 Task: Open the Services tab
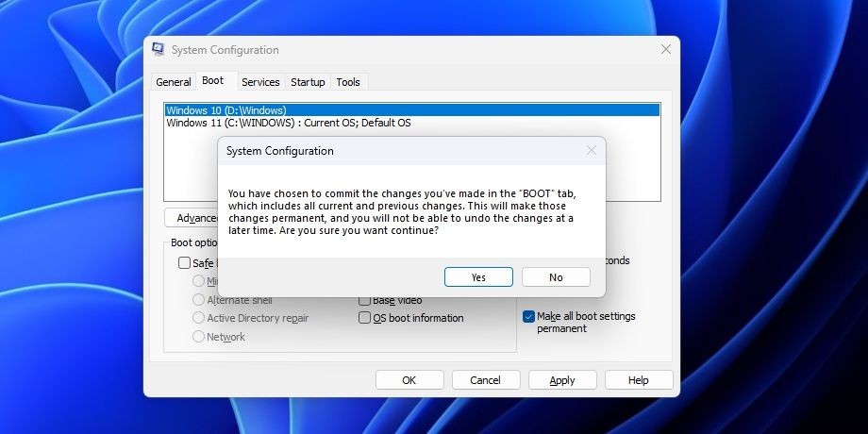coord(260,82)
